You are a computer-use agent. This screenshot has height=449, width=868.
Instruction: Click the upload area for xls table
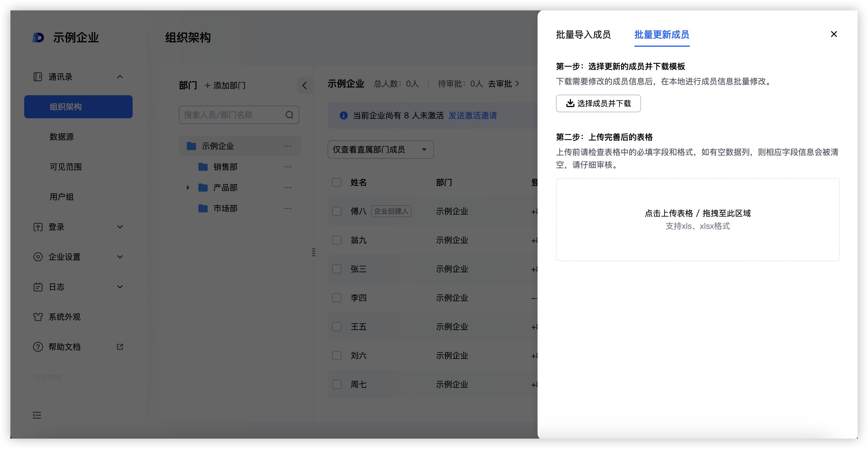point(697,219)
